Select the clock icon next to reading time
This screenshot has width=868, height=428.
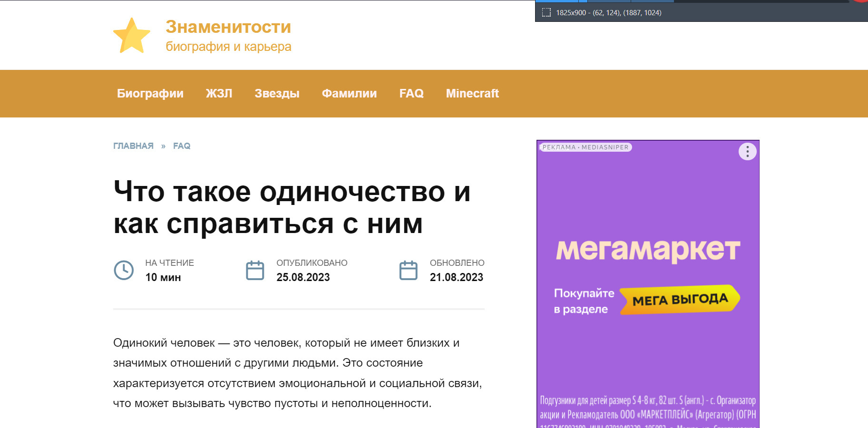[123, 270]
